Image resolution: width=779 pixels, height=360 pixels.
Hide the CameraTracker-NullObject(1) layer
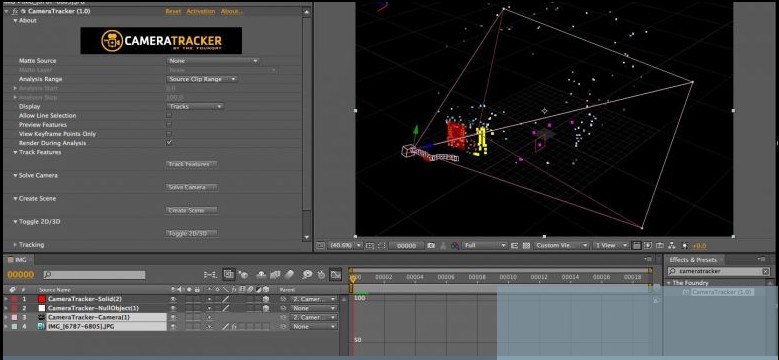[173, 308]
